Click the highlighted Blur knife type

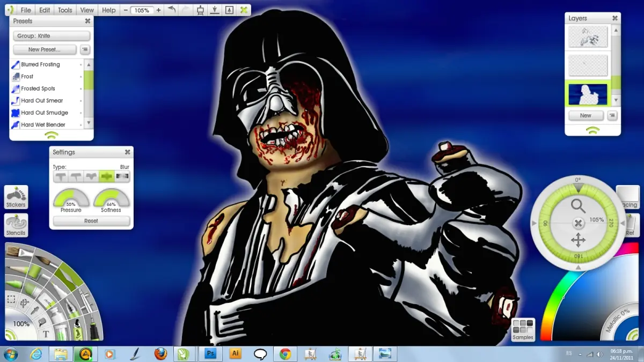coord(107,176)
